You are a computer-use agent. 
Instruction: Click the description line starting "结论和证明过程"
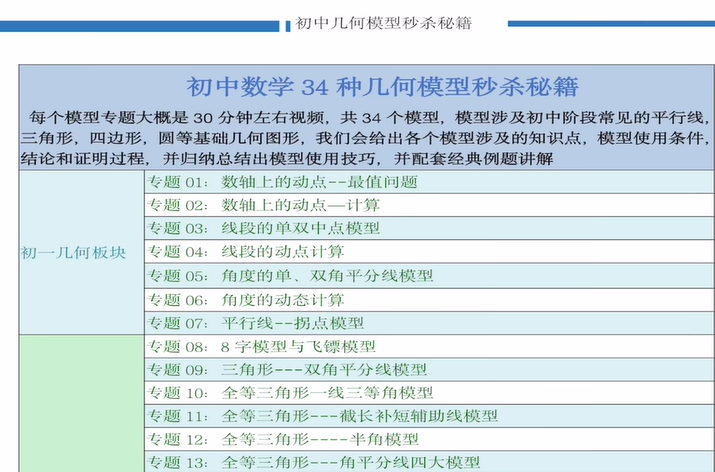pyautogui.click(x=287, y=158)
